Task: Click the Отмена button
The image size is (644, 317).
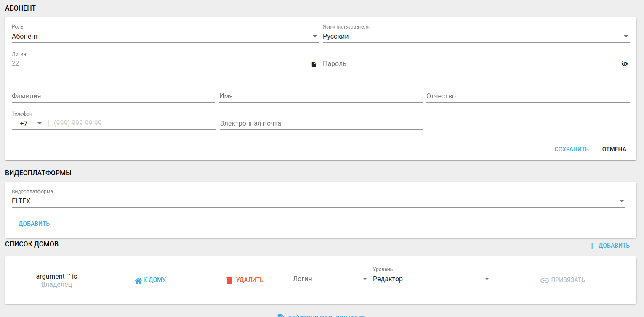Action: [x=614, y=149]
